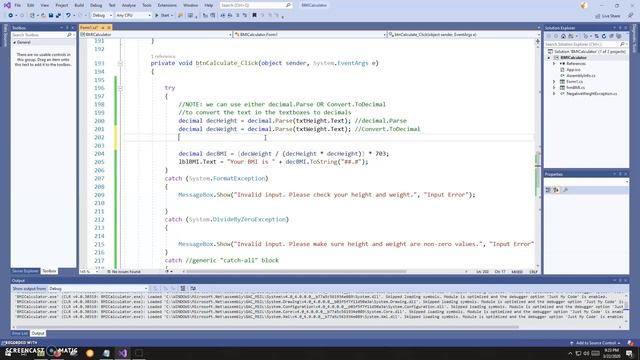Click the feedback icon at top right
The height and width of the screenshot is (360, 640).
tap(631, 16)
